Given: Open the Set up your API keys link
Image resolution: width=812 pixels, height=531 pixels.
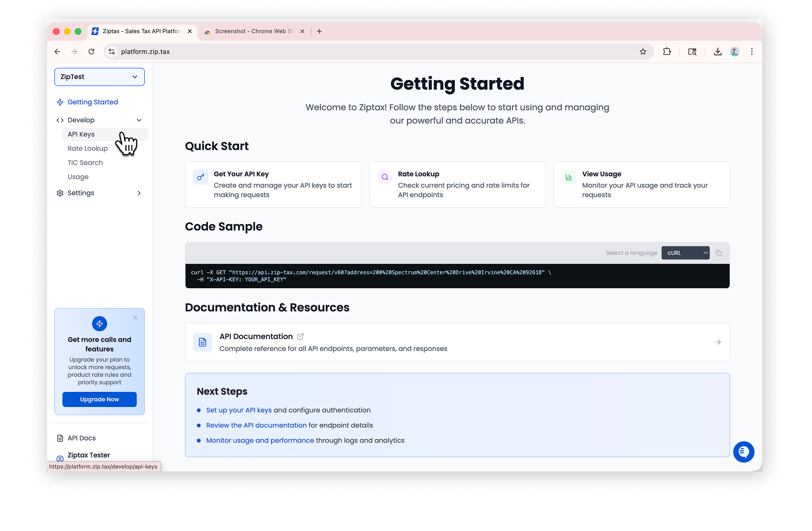Looking at the screenshot, I should click(x=238, y=410).
